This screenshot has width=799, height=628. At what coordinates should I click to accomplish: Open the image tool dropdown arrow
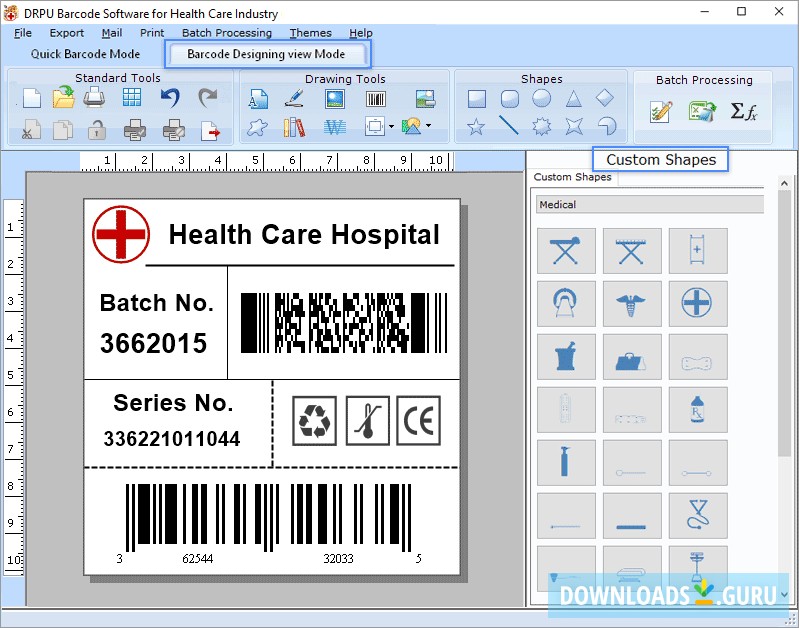click(429, 125)
